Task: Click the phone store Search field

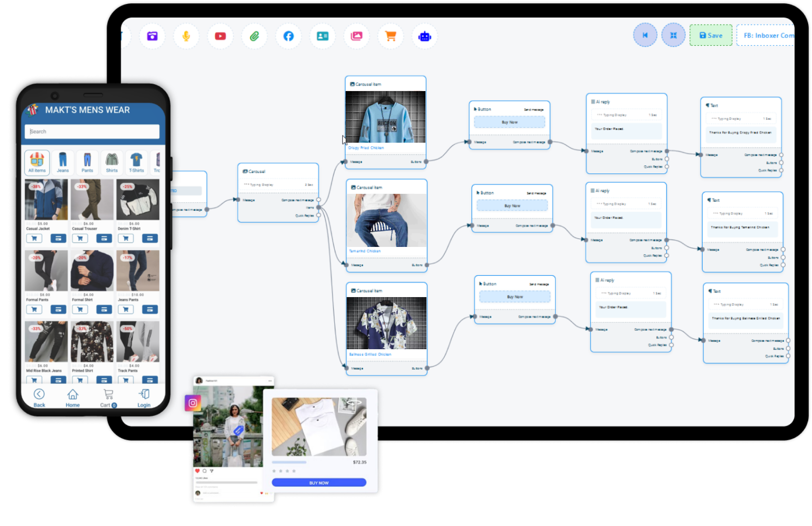Action: (92, 131)
